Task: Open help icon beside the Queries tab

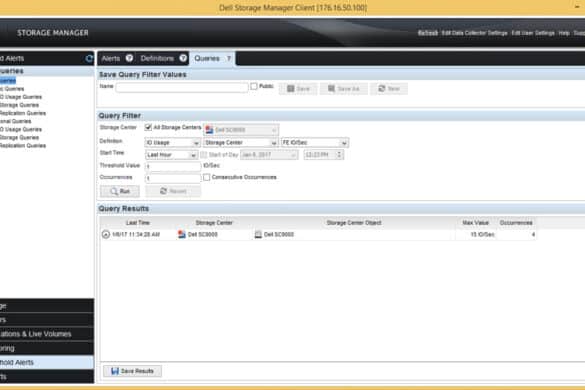Action: (229, 59)
